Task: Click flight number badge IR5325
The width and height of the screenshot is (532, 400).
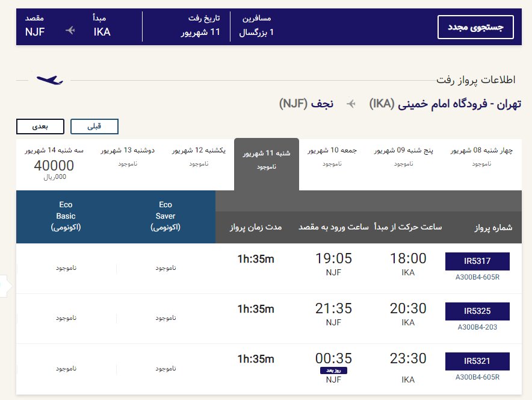Action: 477,311
